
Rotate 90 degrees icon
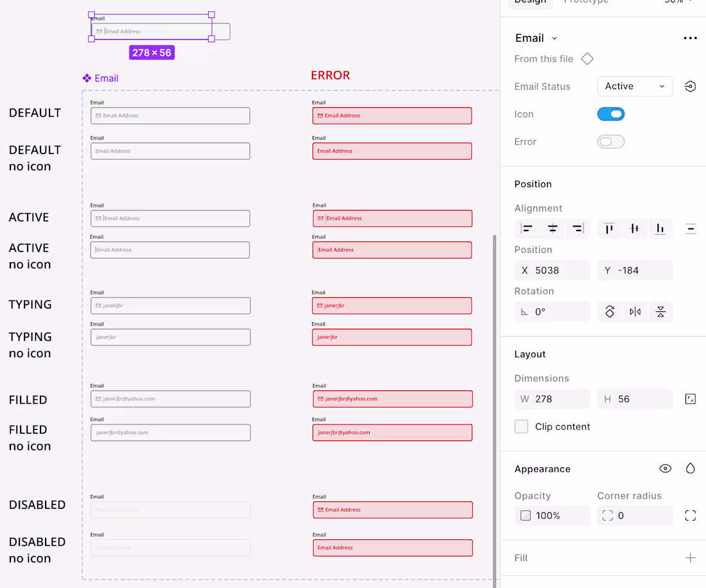coord(610,311)
